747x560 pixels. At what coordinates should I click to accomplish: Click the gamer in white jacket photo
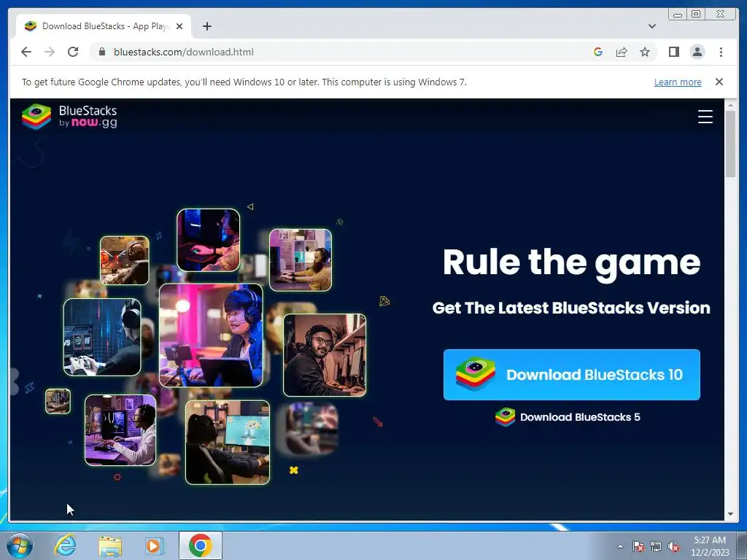(120, 430)
